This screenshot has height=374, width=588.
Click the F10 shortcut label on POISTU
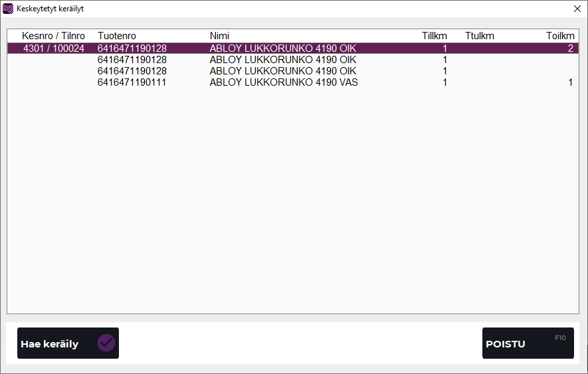coord(560,338)
